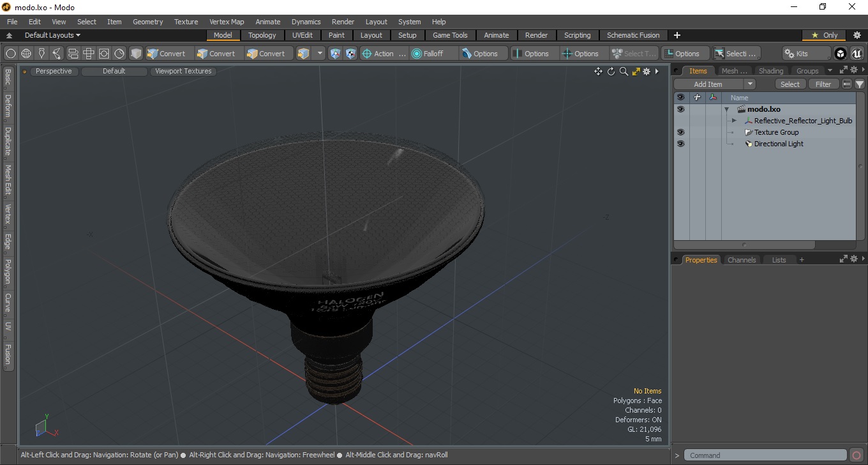The width and height of the screenshot is (868, 465).
Task: Collapse the modo.lxo scene tree
Action: [726, 109]
